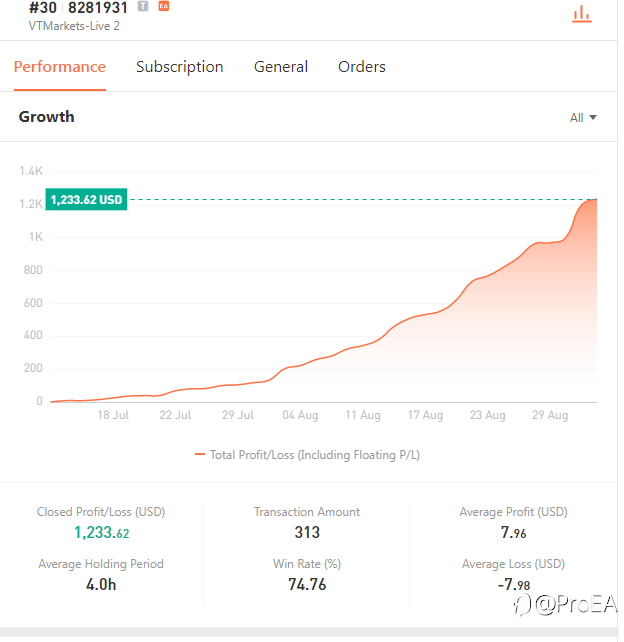Click the orange EA badge icon
Image resolution: width=624 pixels, height=642 pixels.
click(164, 6)
